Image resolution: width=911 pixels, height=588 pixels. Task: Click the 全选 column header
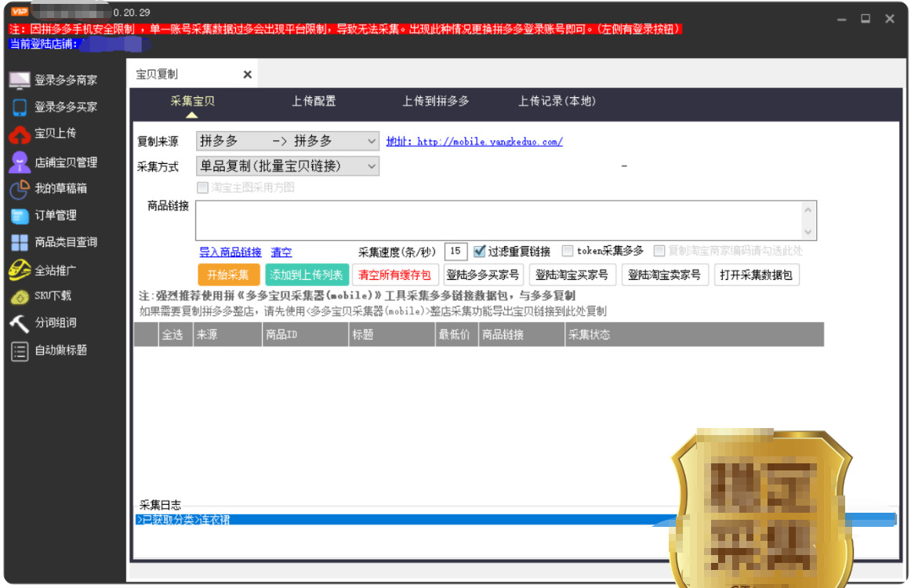(176, 335)
